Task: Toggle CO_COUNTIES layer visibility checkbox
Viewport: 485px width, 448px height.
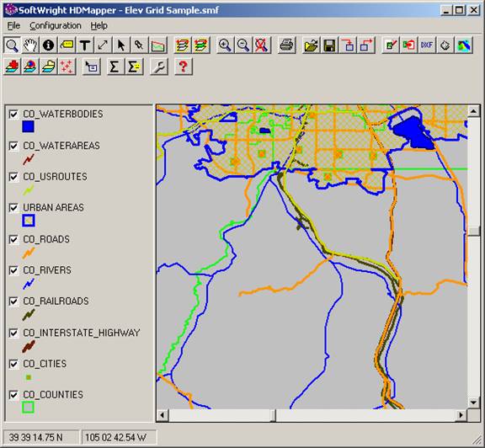Action: [13, 395]
